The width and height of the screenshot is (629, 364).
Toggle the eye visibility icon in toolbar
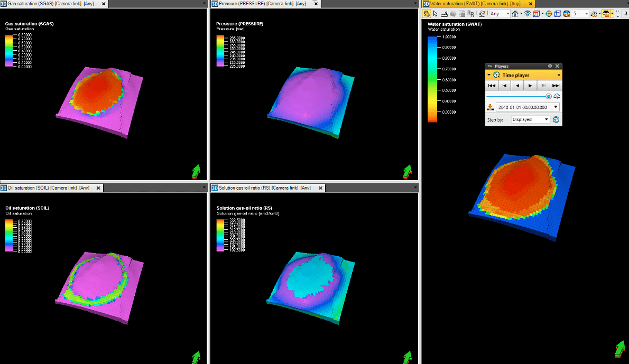[527, 14]
